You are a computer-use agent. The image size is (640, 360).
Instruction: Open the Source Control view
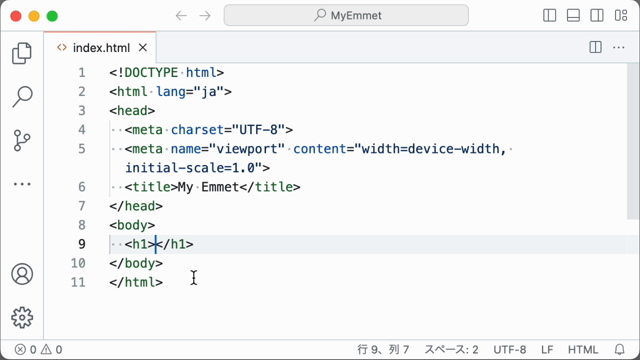click(22, 140)
